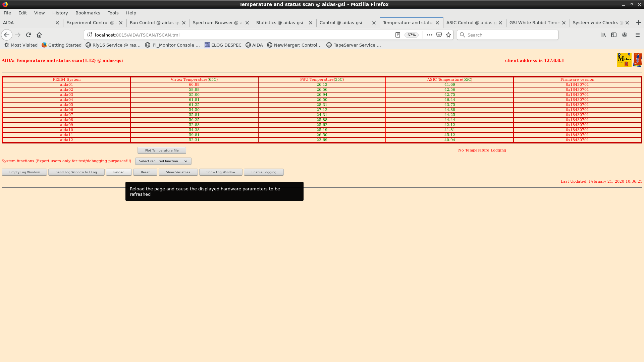The image size is (644, 362).
Task: Click the Midas logo icon
Action: [624, 60]
